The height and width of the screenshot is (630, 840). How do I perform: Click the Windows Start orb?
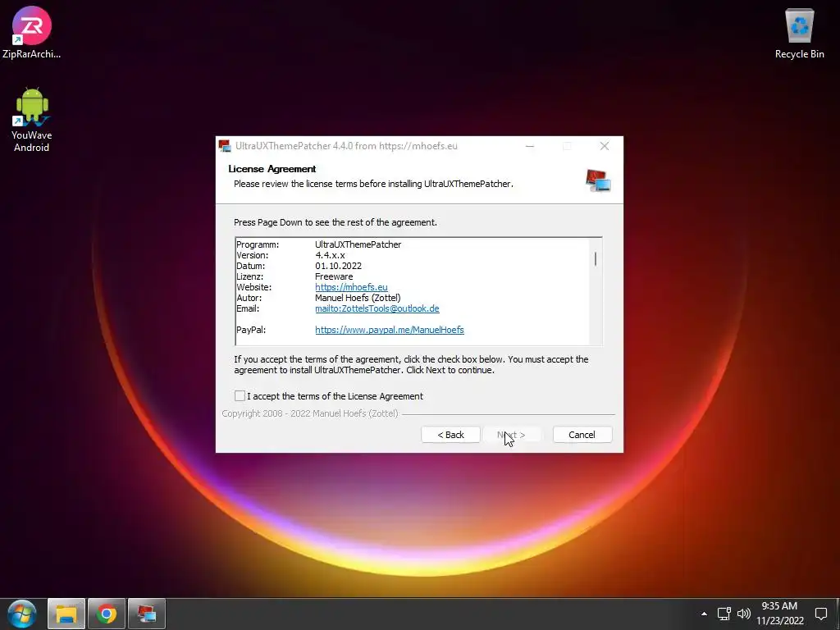point(22,614)
